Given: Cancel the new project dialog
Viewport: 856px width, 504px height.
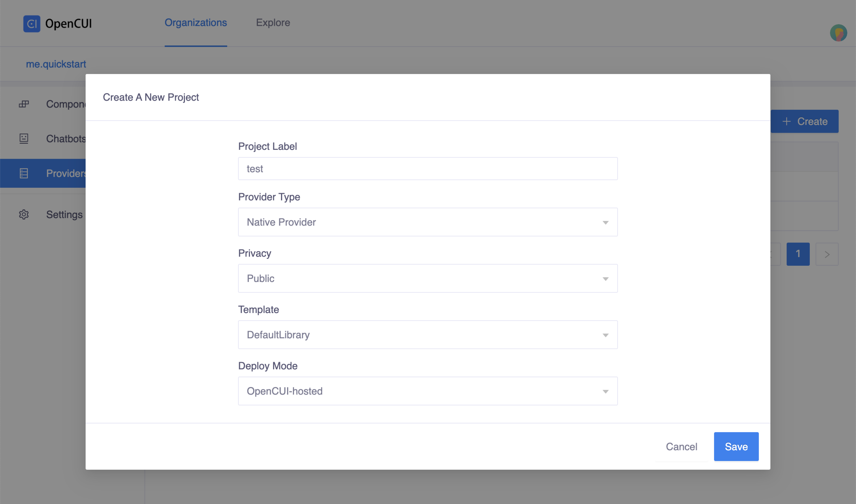Looking at the screenshot, I should (x=682, y=447).
